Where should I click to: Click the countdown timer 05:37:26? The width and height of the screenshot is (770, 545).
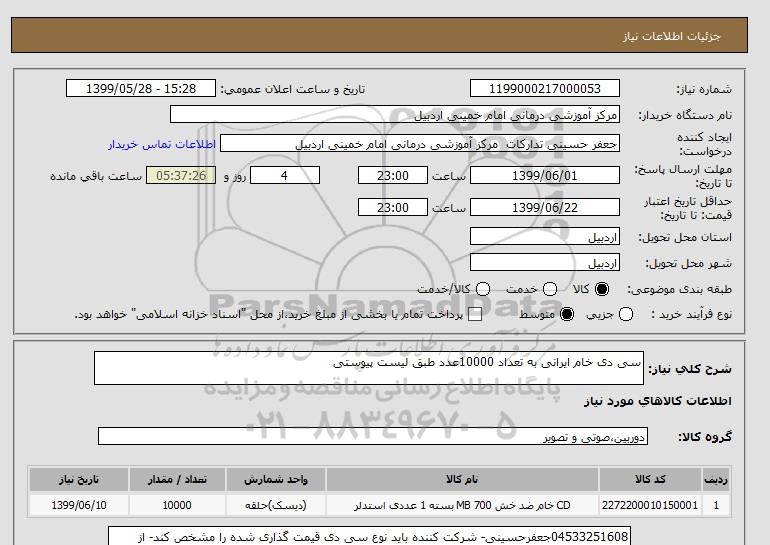181,175
